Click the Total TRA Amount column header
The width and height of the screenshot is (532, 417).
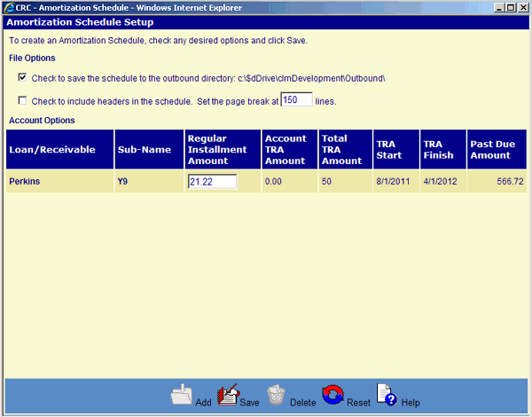[346, 149]
